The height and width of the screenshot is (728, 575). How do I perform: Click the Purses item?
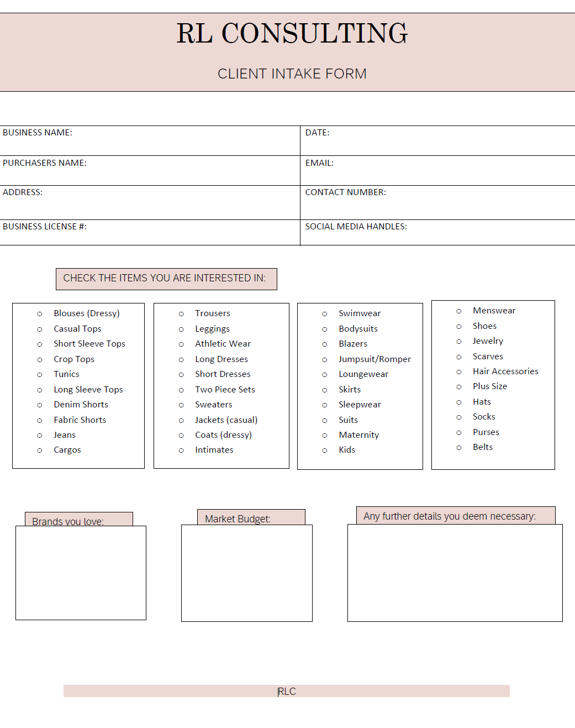tap(486, 432)
